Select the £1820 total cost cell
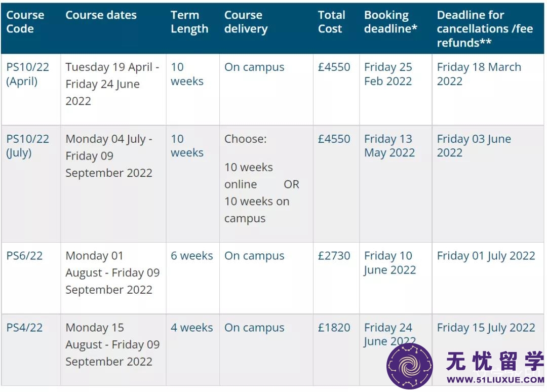Image resolution: width=547 pixels, height=392 pixels. (x=334, y=328)
